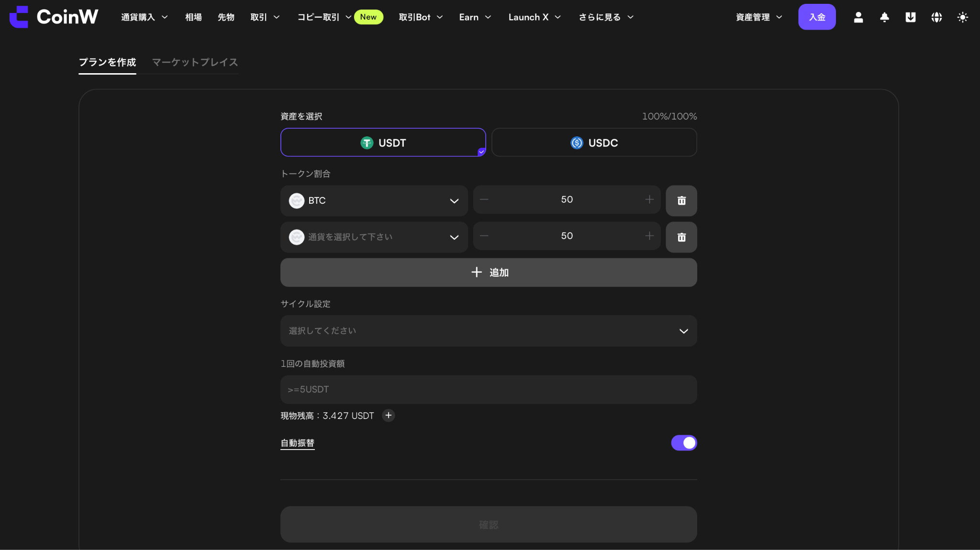980x550 pixels.
Task: Open the BTC token dropdown
Action: coord(374,200)
